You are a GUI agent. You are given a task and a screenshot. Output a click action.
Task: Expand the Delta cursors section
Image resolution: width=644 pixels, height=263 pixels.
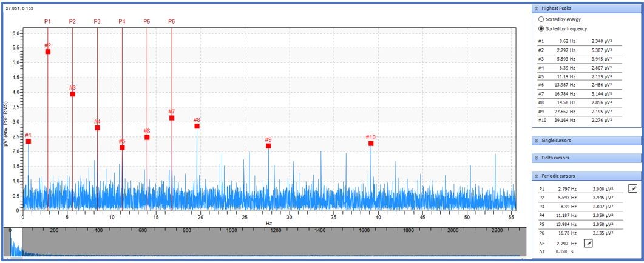(536, 158)
